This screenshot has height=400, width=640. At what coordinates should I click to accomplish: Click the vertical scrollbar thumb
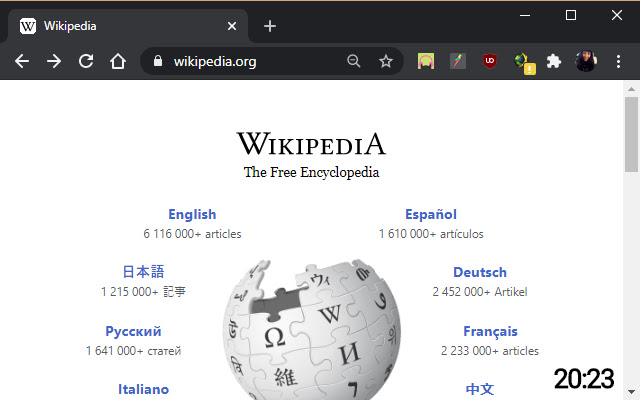pyautogui.click(x=631, y=135)
